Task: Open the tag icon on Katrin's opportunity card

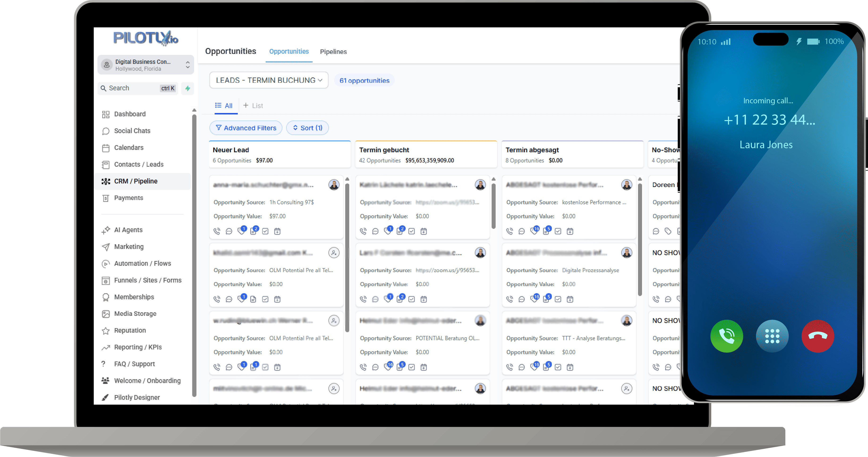Action: pyautogui.click(x=387, y=231)
